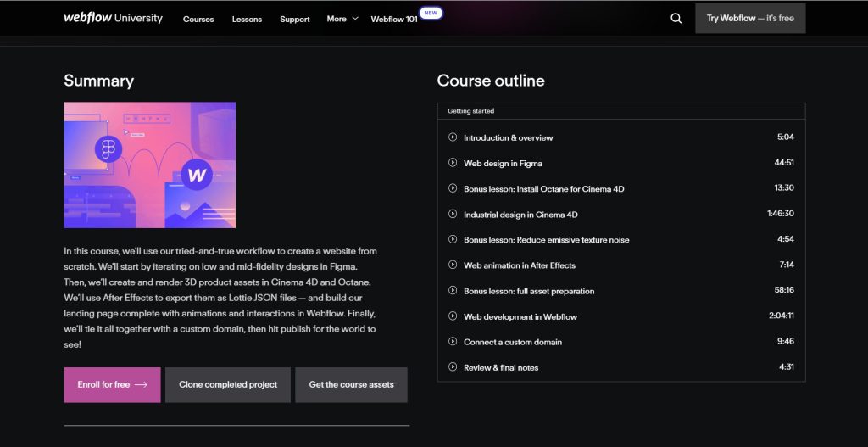Open Webflow 101 nav item
The width and height of the screenshot is (868, 447).
394,19
